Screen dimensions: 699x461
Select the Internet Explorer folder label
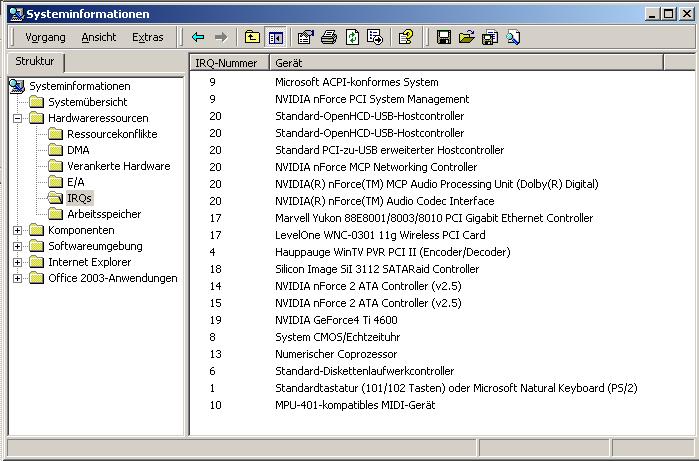90,262
